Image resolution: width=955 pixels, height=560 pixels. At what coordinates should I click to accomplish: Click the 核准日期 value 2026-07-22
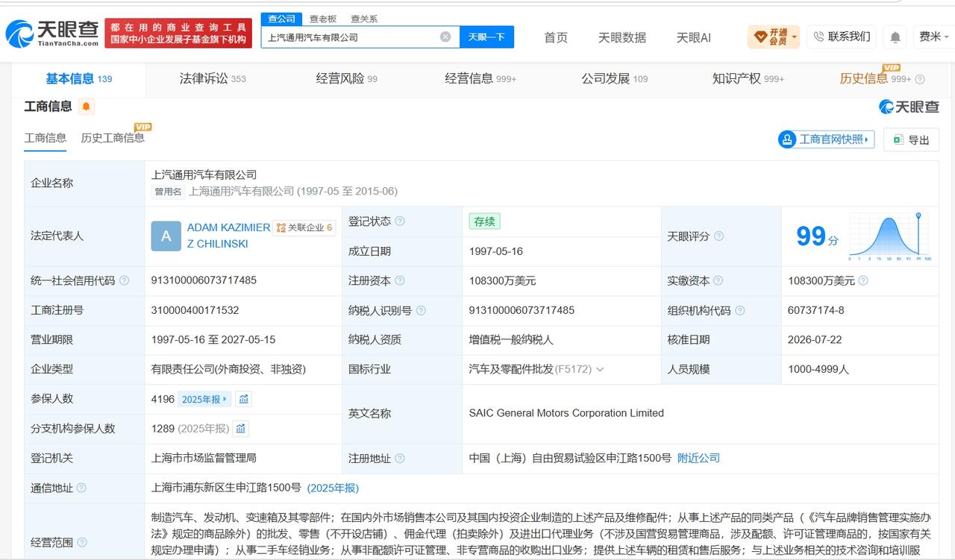coord(815,339)
